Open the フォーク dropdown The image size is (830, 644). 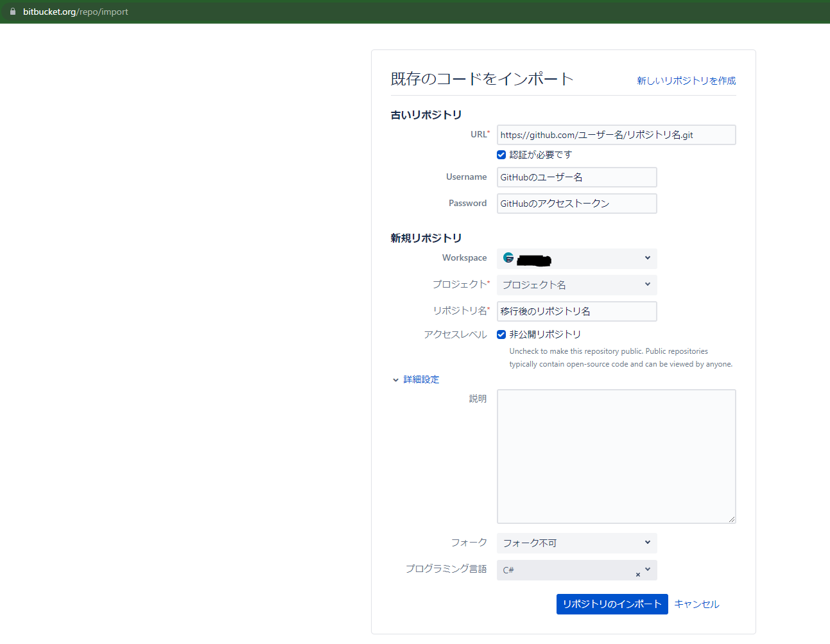(x=577, y=543)
